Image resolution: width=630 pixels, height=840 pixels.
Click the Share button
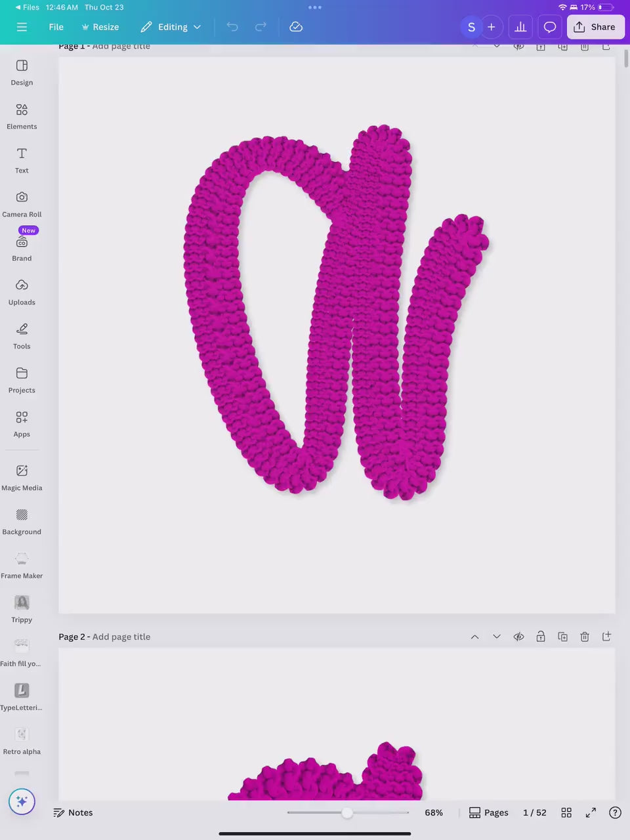(x=595, y=27)
